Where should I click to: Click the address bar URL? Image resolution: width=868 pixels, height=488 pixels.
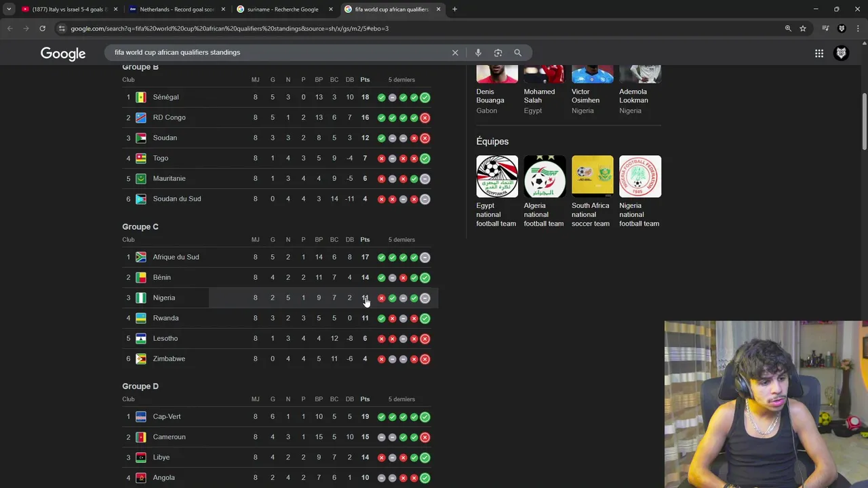[x=230, y=28]
